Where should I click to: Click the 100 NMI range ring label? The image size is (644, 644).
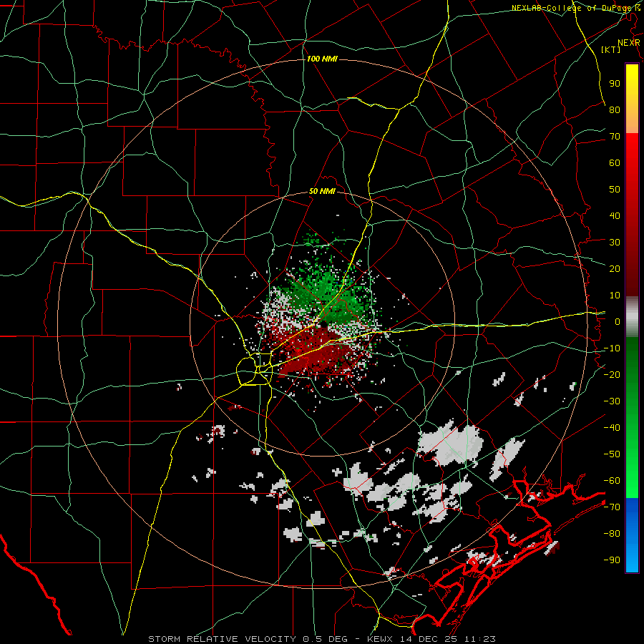(x=322, y=59)
